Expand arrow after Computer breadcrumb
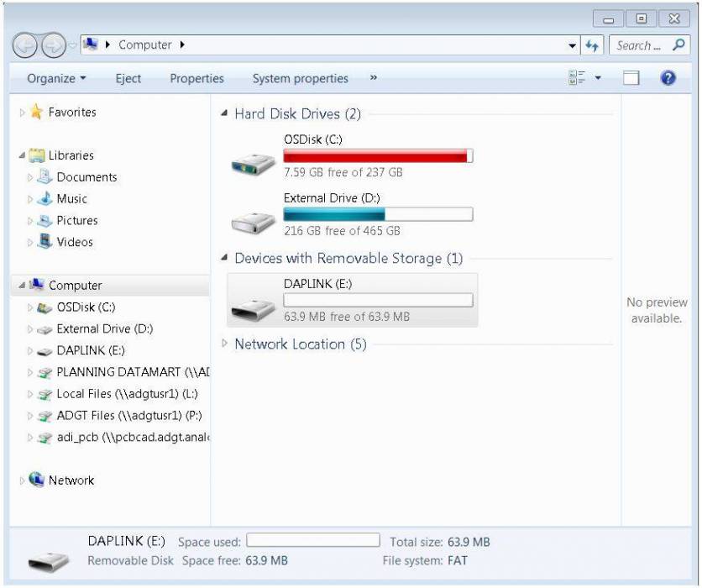702x588 pixels. pyautogui.click(x=182, y=45)
